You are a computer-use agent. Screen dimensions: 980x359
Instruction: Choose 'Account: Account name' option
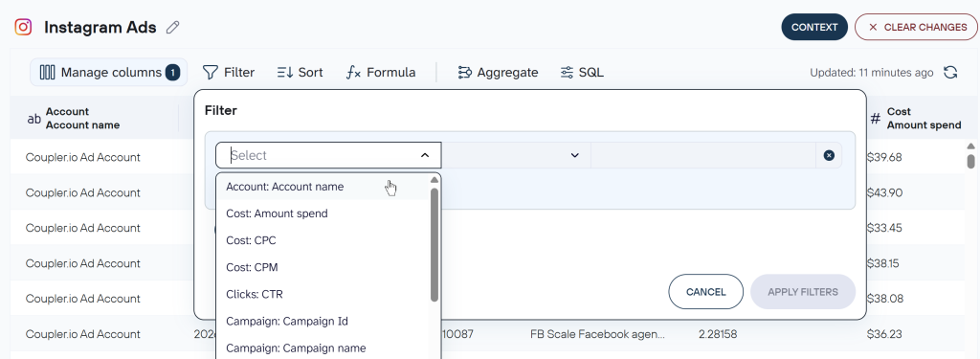(323, 187)
